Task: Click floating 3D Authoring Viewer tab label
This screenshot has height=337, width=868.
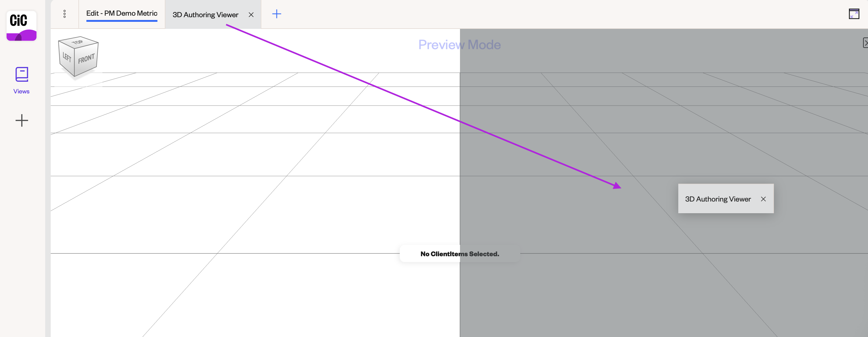Action: (718, 199)
